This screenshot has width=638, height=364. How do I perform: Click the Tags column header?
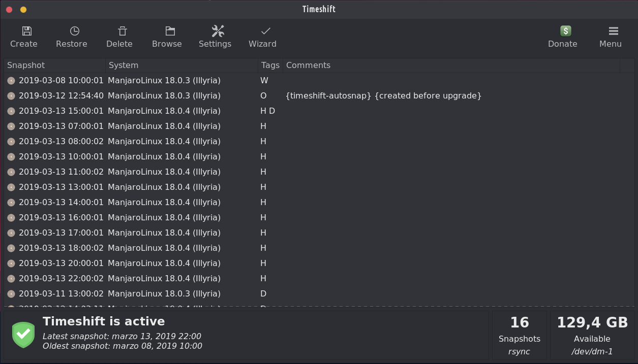pos(270,65)
